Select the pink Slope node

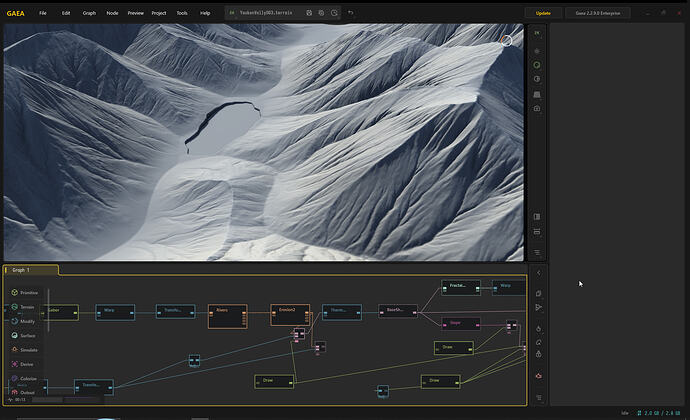click(461, 324)
